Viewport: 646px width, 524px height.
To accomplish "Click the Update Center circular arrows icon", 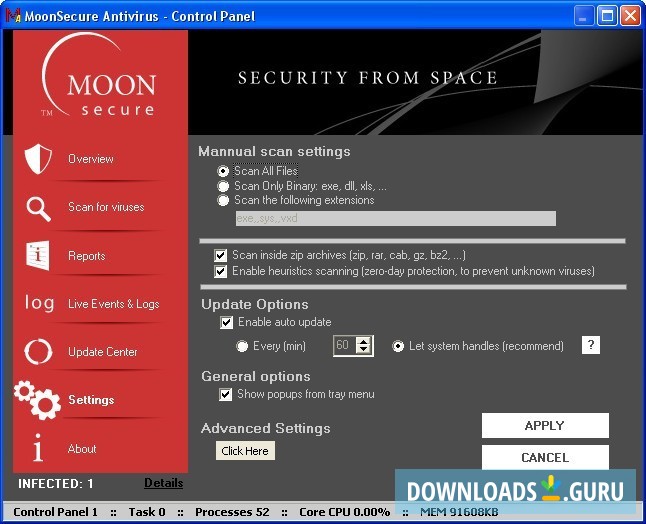I will (x=38, y=352).
